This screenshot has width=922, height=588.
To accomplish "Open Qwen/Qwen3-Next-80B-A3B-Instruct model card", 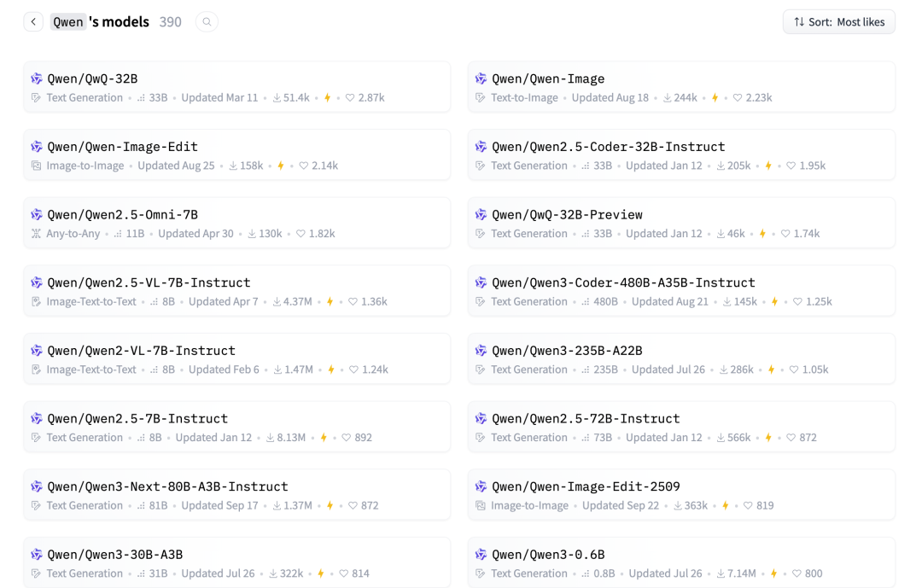I will (237, 494).
